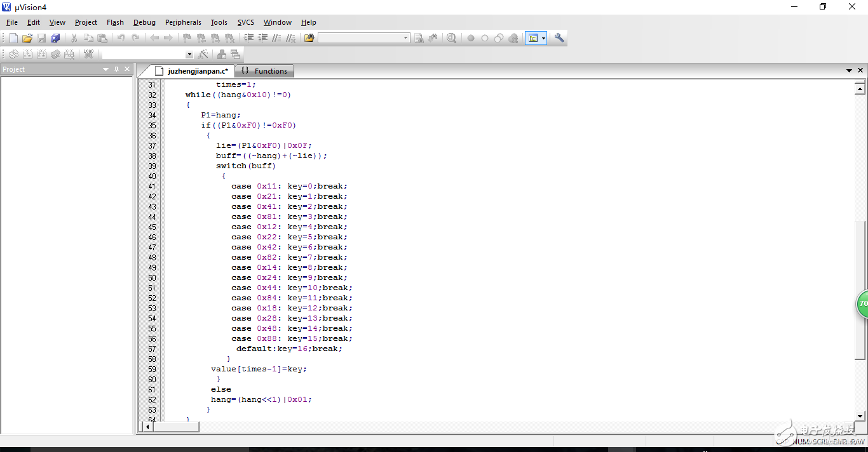The image size is (868, 452).
Task: Click the Redo arrow icon
Action: [135, 38]
